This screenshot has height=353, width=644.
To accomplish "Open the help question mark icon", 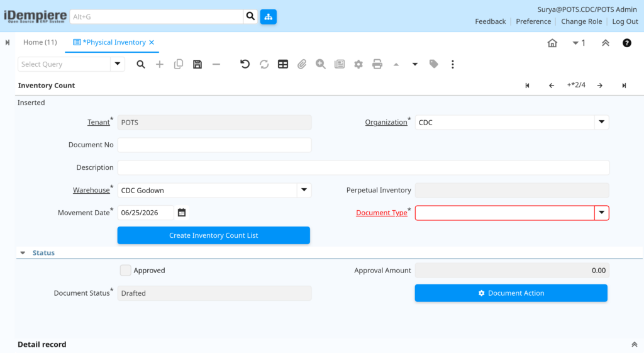I will (627, 43).
